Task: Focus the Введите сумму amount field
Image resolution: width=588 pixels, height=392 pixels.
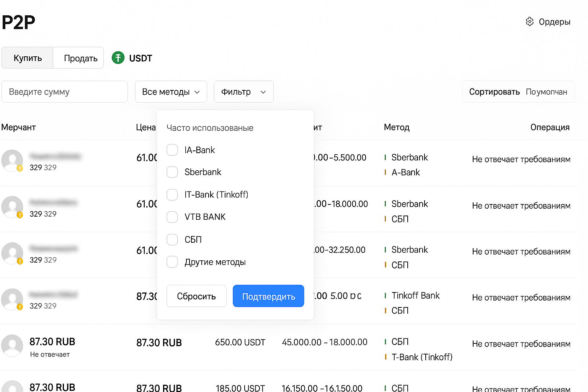Action: click(x=64, y=91)
